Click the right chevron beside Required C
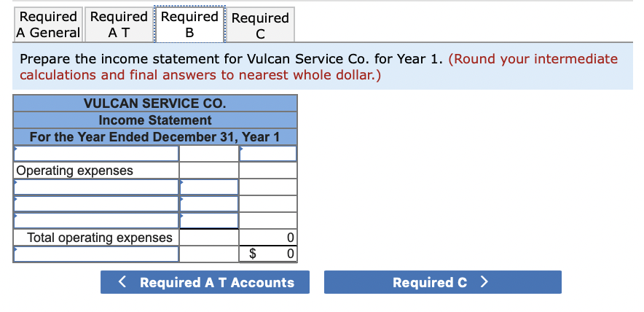644x312 pixels. [484, 282]
